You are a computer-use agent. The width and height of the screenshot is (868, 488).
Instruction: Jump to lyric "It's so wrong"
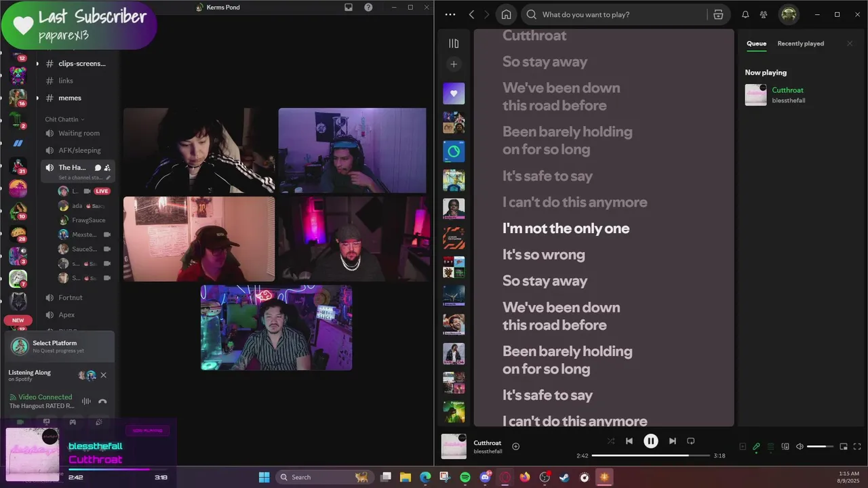543,255
